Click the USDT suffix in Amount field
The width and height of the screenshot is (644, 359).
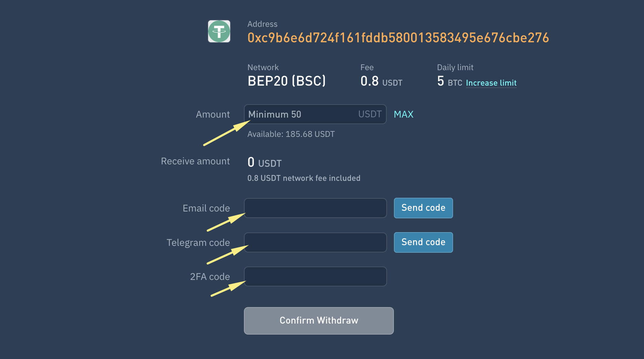[x=370, y=114]
